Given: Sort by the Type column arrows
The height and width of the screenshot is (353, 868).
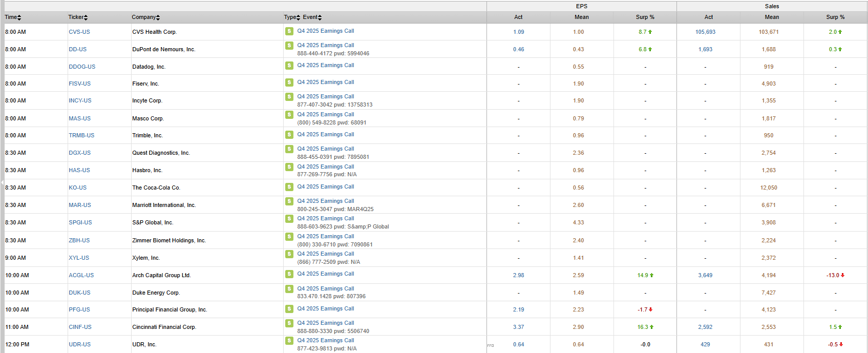Looking at the screenshot, I should [x=299, y=17].
